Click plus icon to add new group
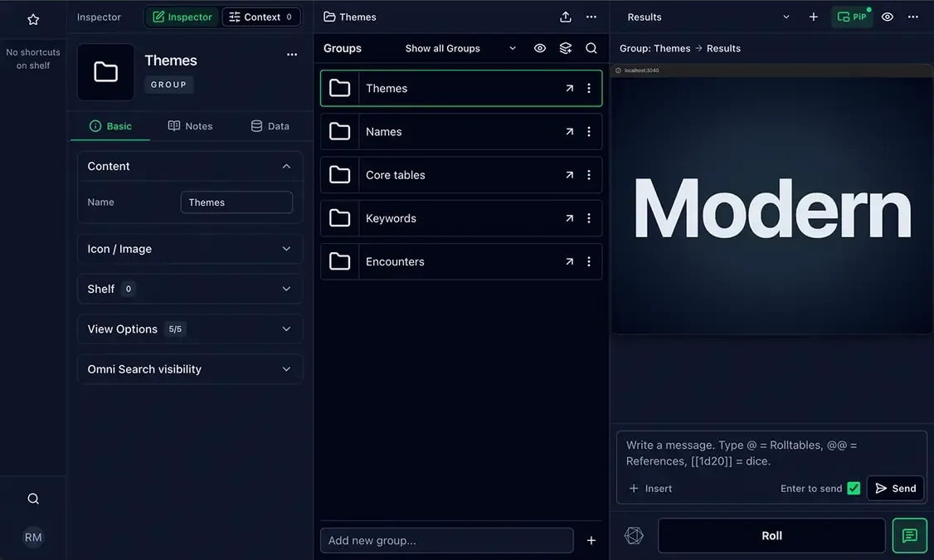The image size is (934, 560). point(591,540)
